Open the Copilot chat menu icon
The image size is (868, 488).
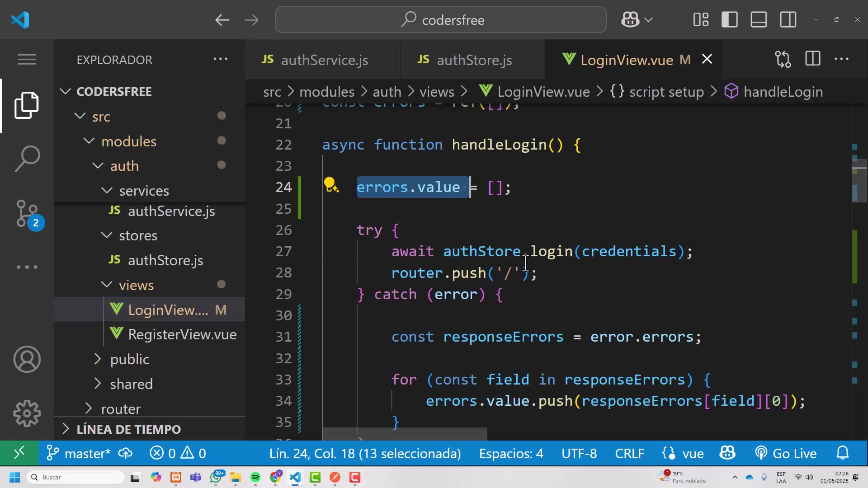(x=630, y=20)
